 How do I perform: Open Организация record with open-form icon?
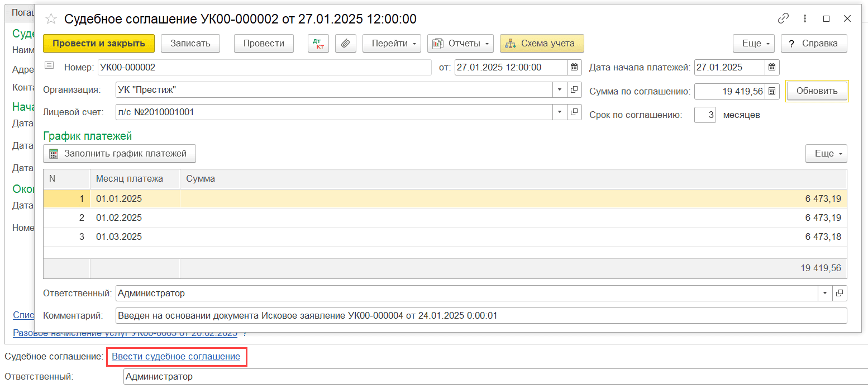point(574,90)
